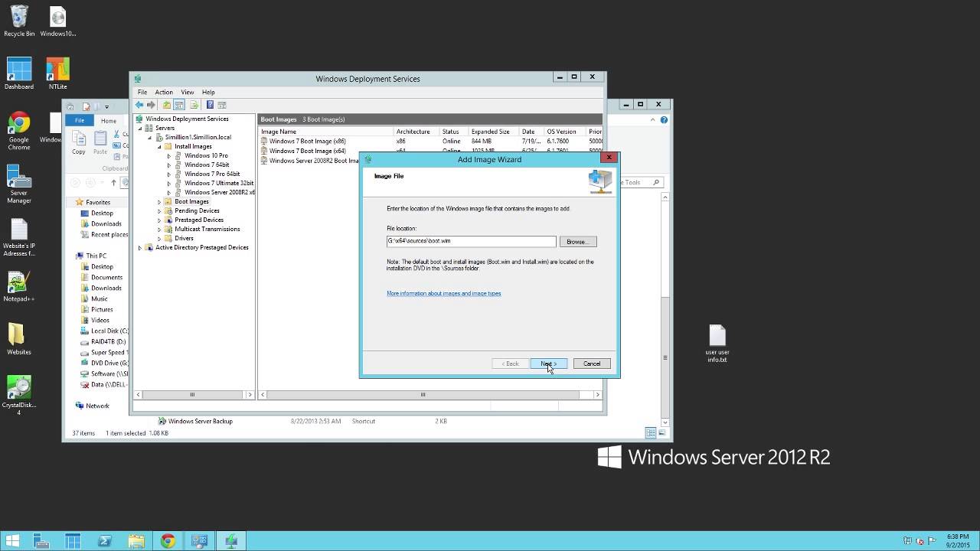Expand the Pending Devices node

point(159,210)
